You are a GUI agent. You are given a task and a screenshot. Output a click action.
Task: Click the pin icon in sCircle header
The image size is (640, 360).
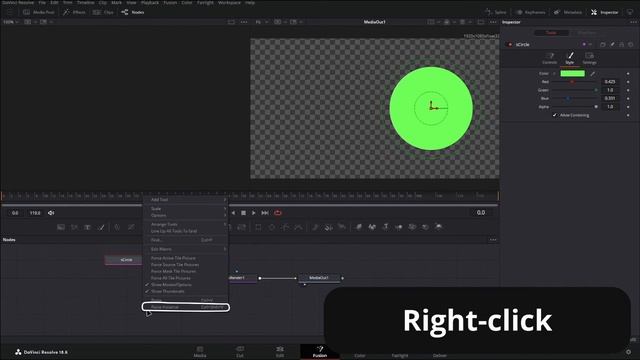[x=612, y=44]
